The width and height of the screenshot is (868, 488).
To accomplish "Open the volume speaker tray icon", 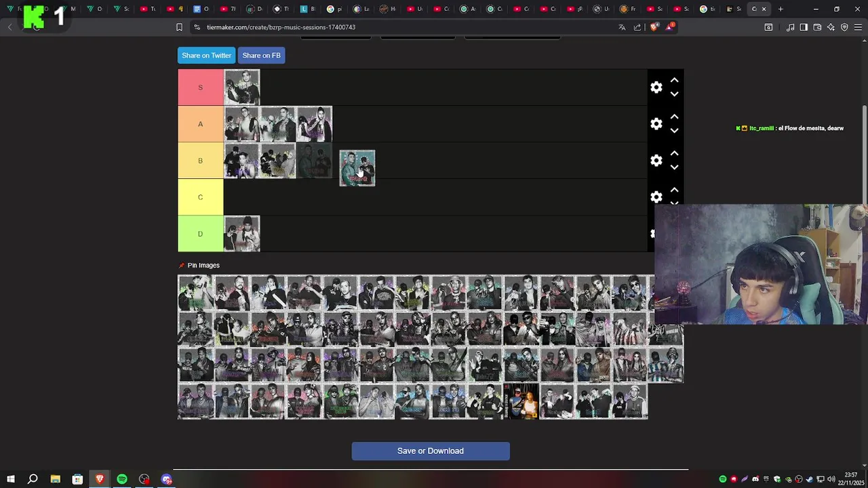I will (x=831, y=479).
